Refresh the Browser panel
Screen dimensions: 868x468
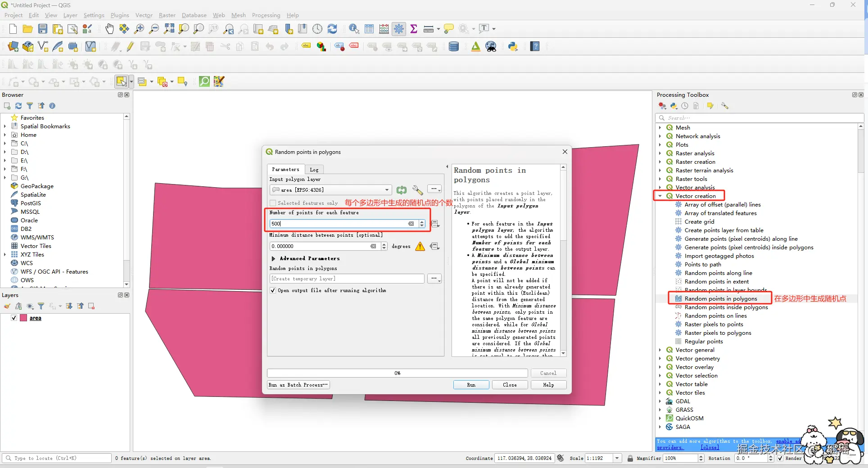click(18, 106)
